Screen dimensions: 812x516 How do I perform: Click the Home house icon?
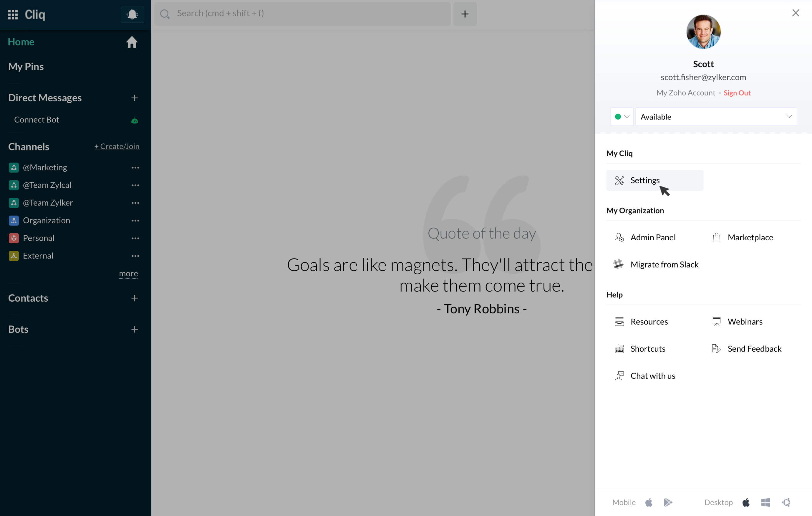[132, 42]
